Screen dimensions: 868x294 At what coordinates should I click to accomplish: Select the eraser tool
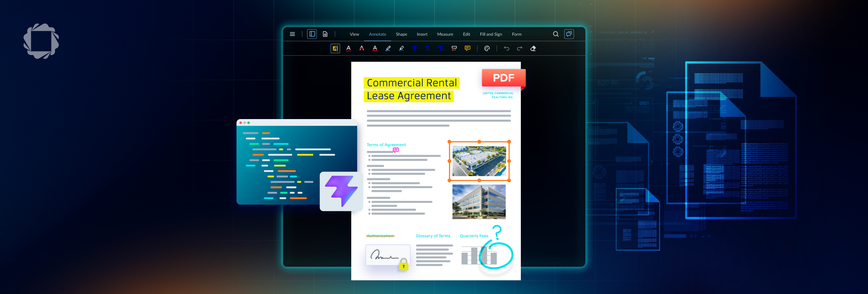click(x=533, y=49)
